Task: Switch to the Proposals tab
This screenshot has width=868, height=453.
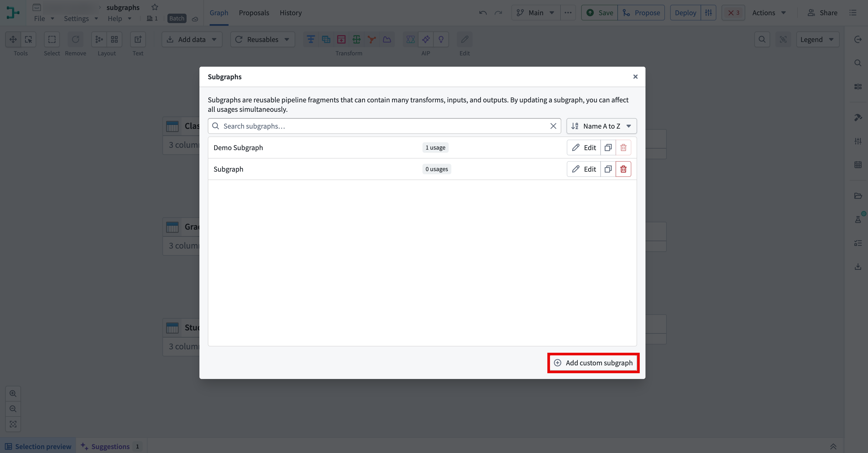Action: pos(254,13)
